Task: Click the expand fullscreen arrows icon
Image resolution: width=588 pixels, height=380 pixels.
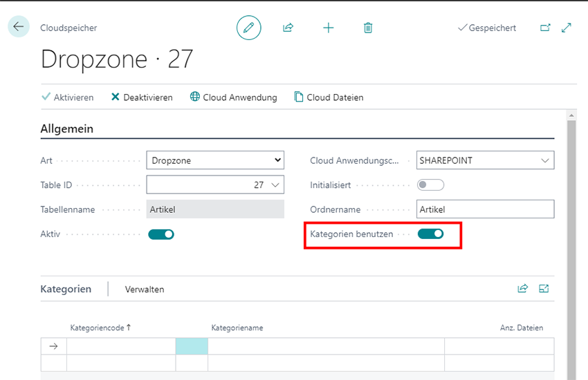Action: click(x=567, y=28)
